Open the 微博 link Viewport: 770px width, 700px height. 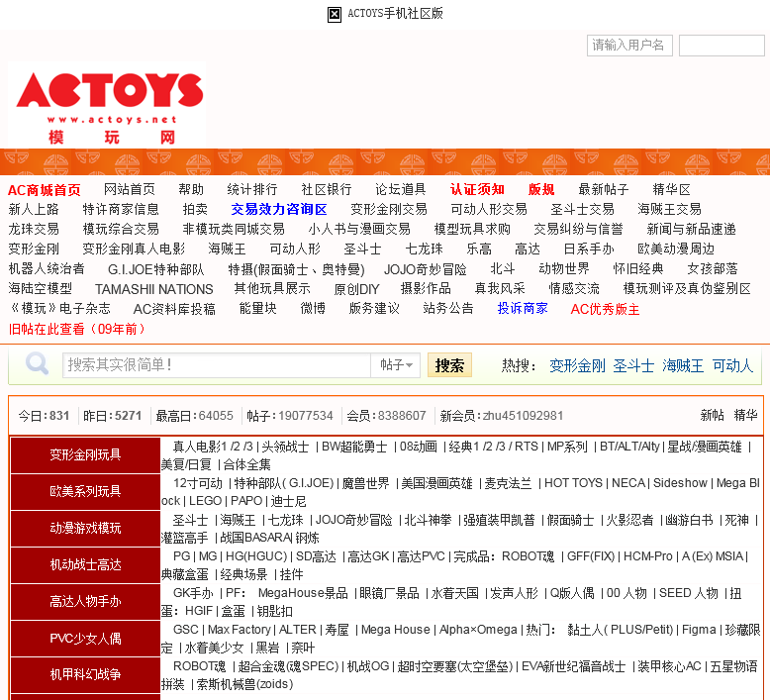tap(313, 309)
